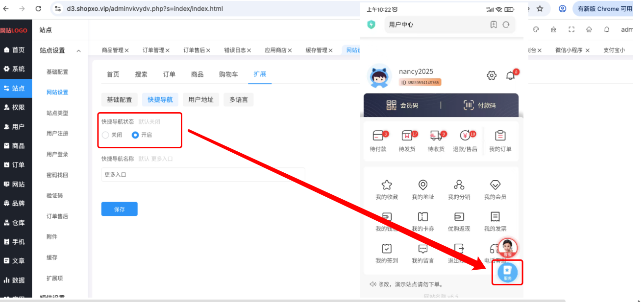
Task: Close the 商品管理 page tab
Action: pyautogui.click(x=126, y=50)
